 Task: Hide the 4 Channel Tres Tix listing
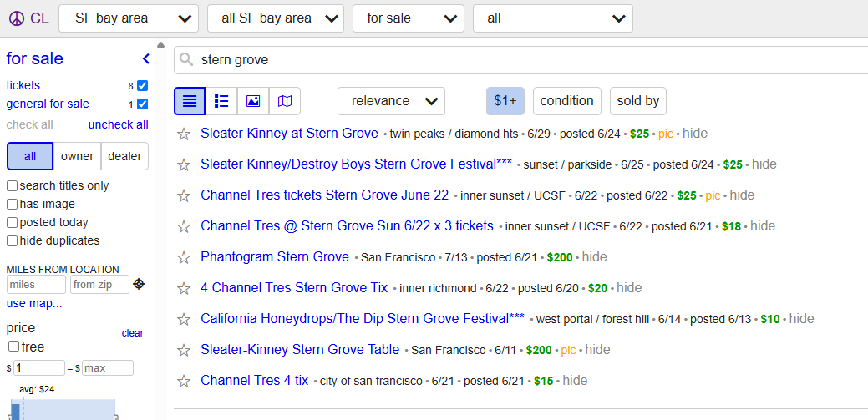(629, 288)
